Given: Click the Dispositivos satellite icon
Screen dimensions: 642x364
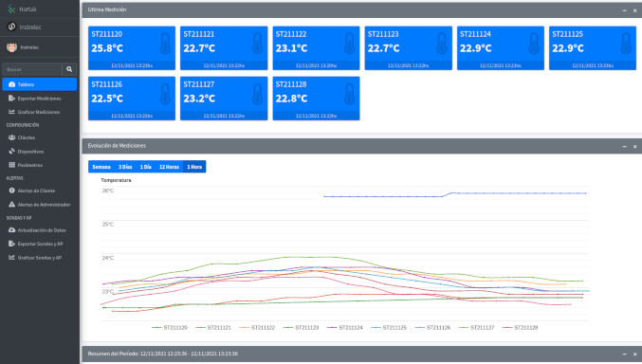Looking at the screenshot, I should pyautogui.click(x=12, y=151).
